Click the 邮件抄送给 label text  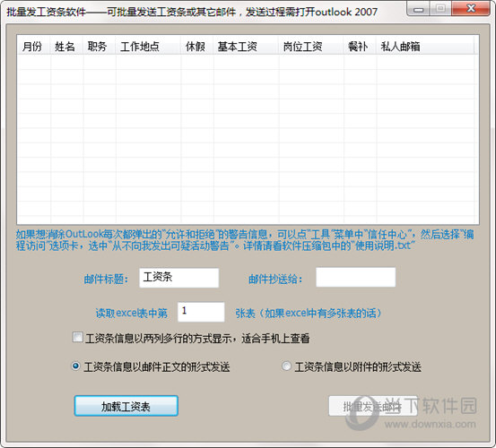point(275,279)
